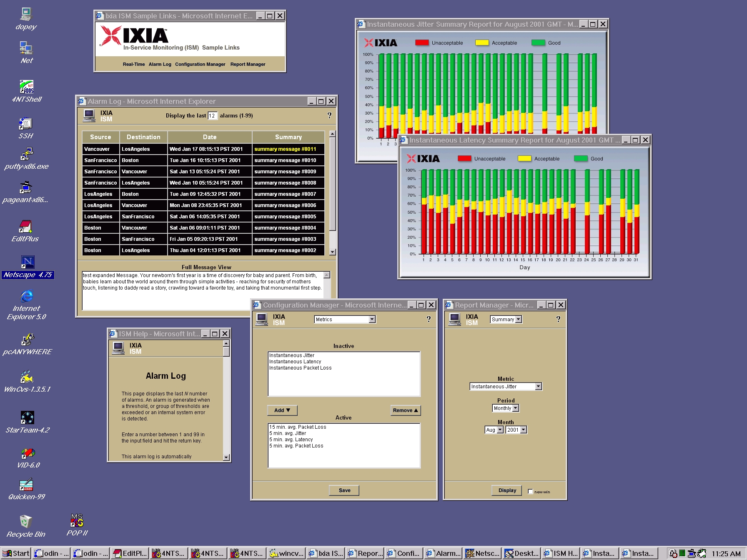Click the Add button in Configuration Manager
The image size is (747, 560).
[282, 410]
